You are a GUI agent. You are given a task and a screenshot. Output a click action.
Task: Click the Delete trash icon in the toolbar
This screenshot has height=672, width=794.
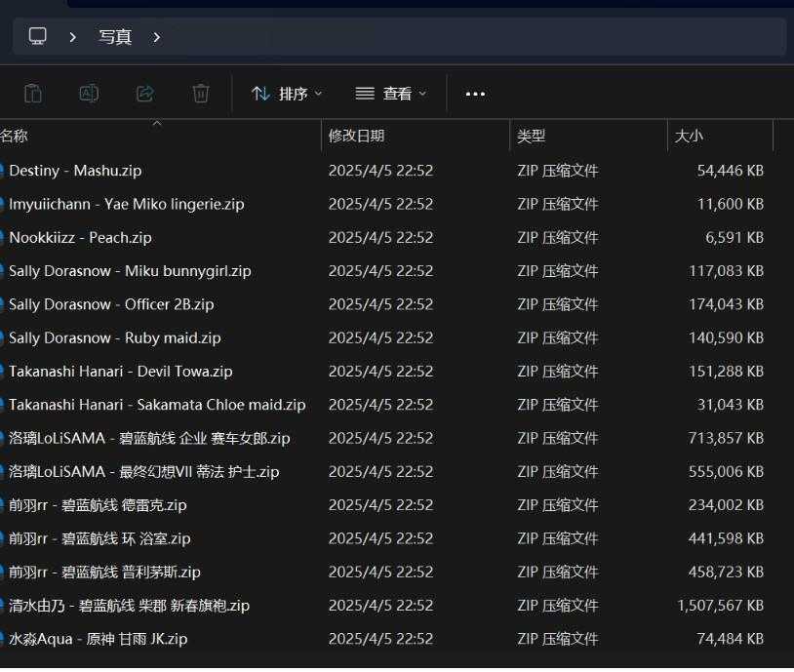coord(200,93)
